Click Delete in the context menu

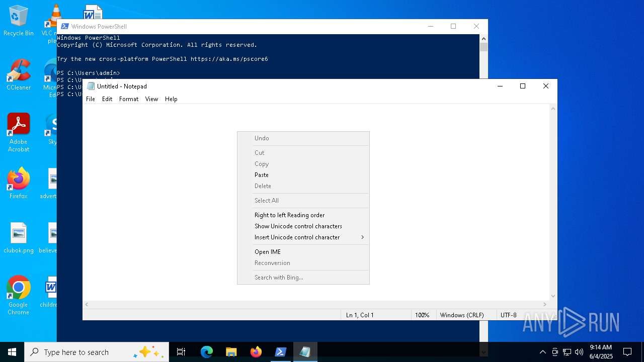pyautogui.click(x=303, y=186)
